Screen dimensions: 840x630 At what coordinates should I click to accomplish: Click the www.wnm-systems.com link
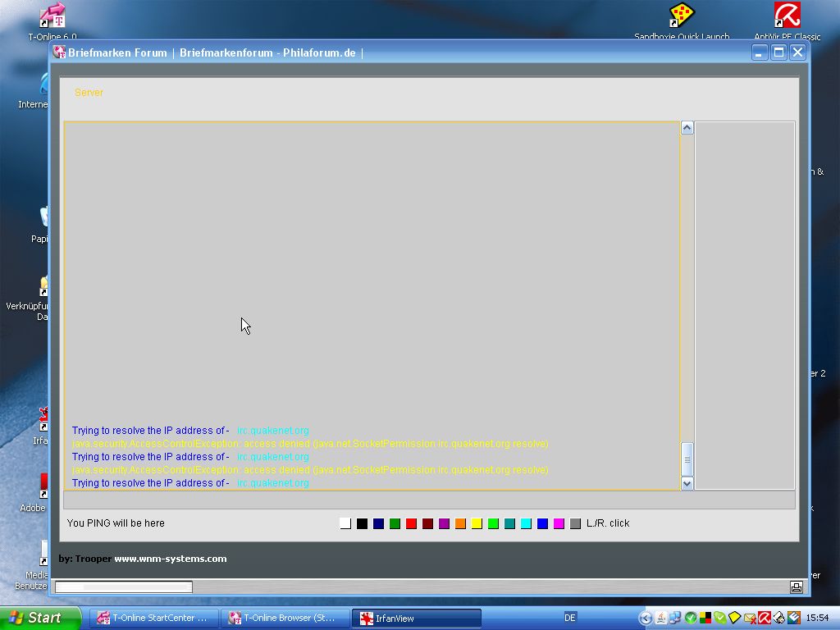click(170, 559)
